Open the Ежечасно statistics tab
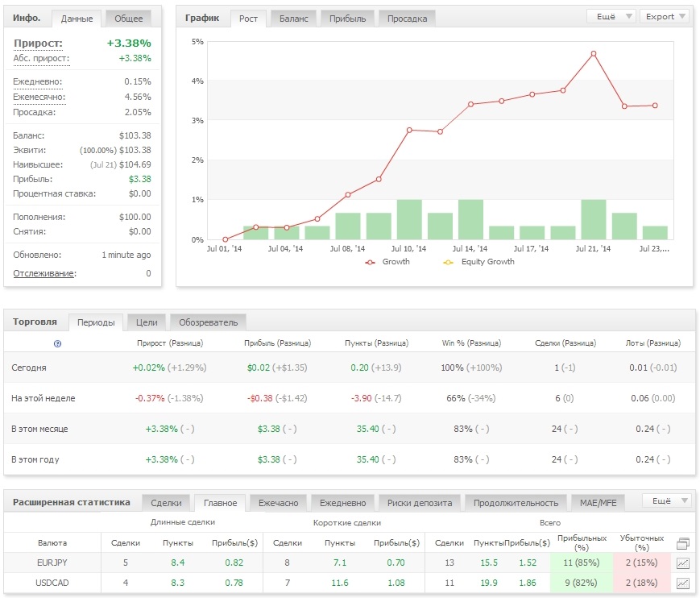The image size is (700, 598). pyautogui.click(x=278, y=503)
